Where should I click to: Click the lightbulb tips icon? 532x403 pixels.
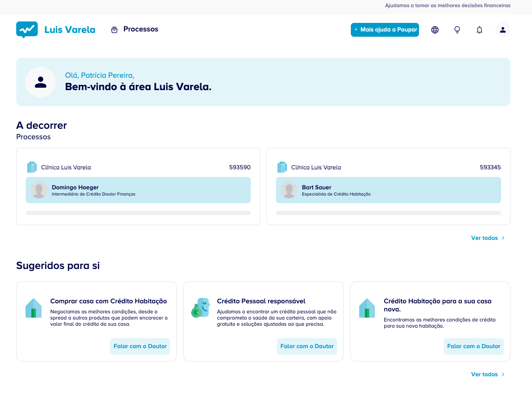(x=457, y=30)
